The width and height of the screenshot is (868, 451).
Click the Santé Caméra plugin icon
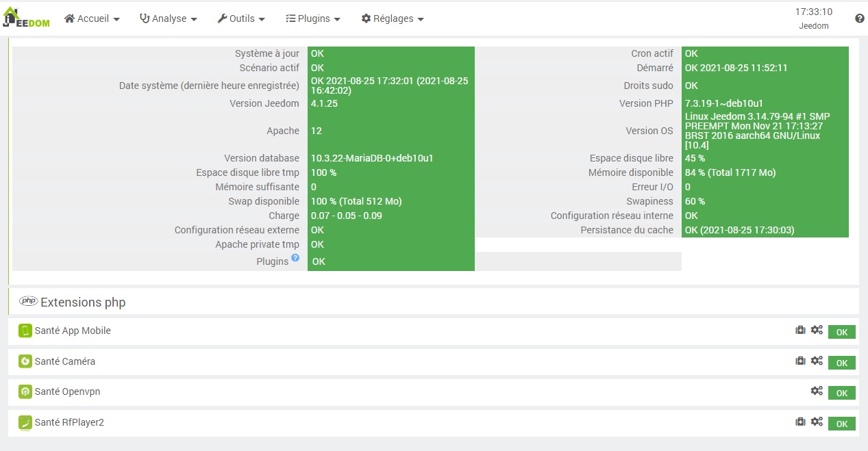25,361
